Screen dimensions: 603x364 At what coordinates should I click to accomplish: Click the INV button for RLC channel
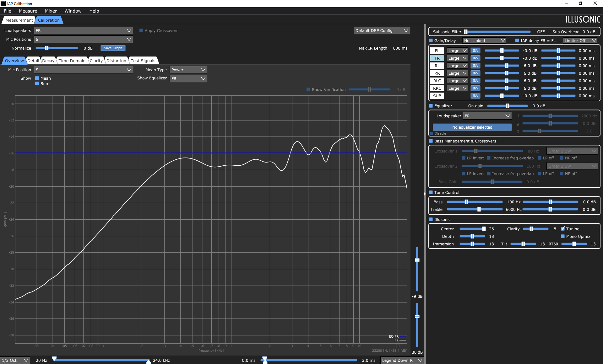pos(475,81)
